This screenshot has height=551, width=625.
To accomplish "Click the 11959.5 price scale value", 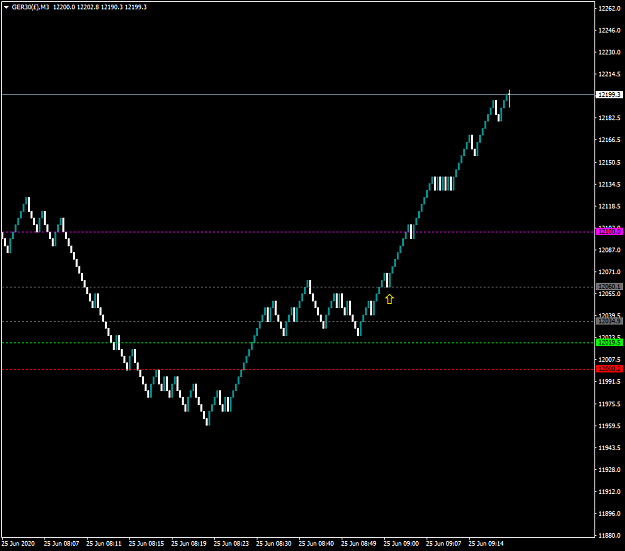I will [609, 426].
